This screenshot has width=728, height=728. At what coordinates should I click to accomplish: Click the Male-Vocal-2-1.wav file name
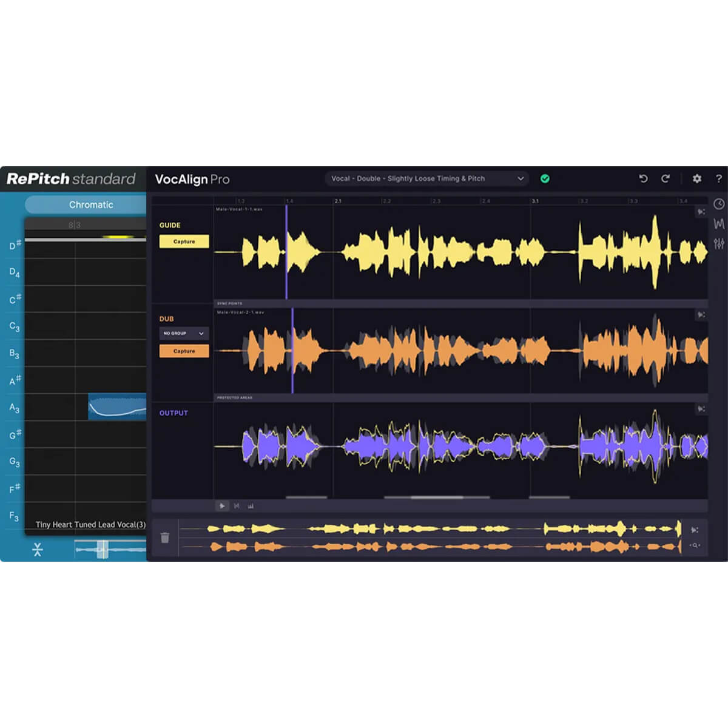pyautogui.click(x=240, y=312)
